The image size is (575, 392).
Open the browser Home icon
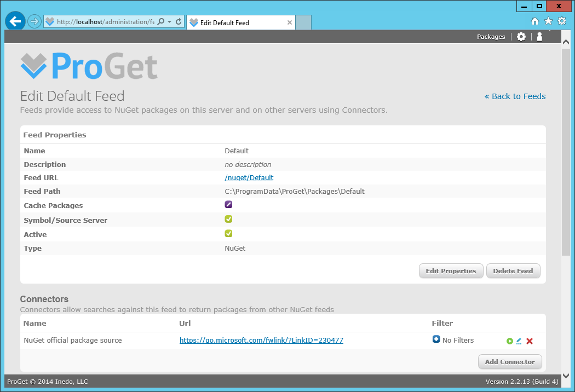(535, 21)
